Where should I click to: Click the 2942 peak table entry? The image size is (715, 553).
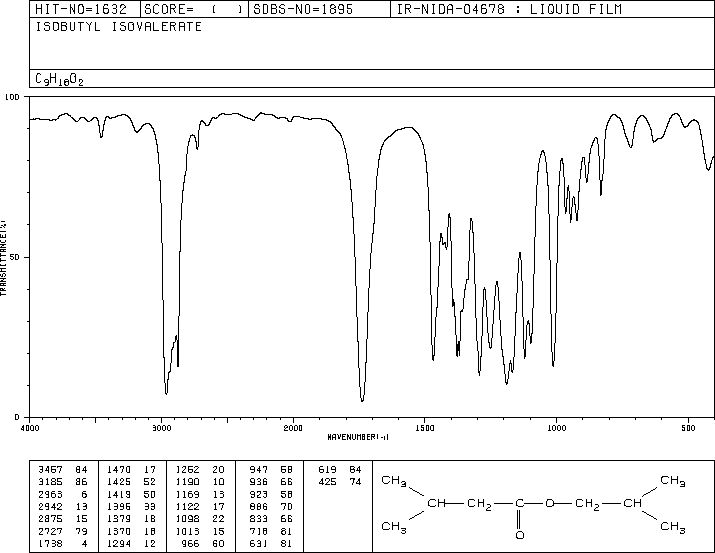tap(63, 506)
